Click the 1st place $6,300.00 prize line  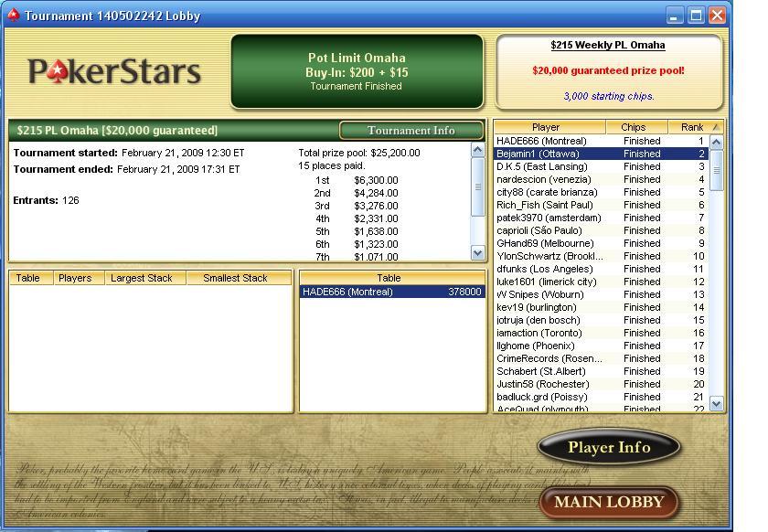coord(357,180)
